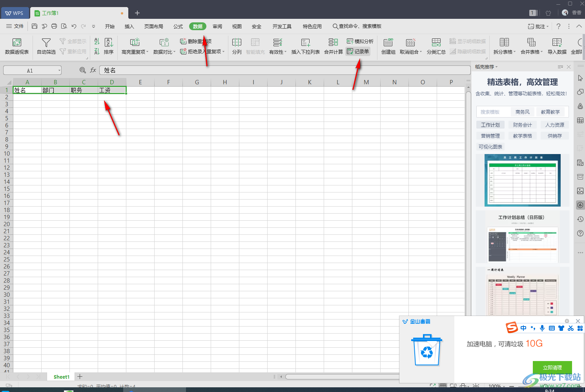Screen dimensions: 585x392
Task: Expand the 稻壳推荐 panel dropdown
Action: (496, 67)
